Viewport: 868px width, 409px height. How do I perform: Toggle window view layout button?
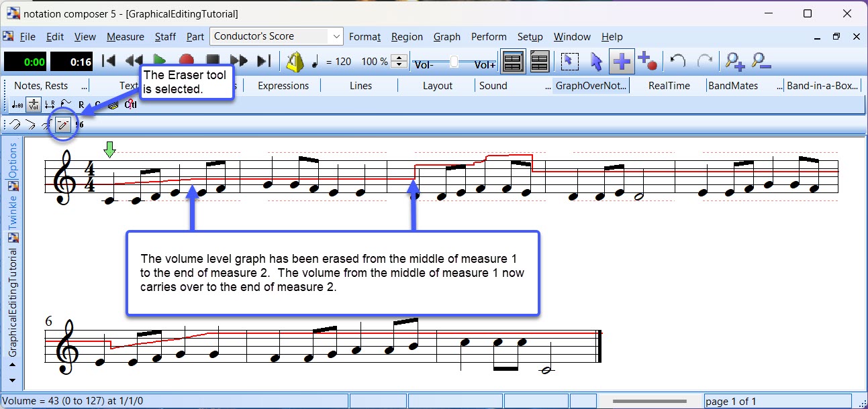[x=540, y=62]
